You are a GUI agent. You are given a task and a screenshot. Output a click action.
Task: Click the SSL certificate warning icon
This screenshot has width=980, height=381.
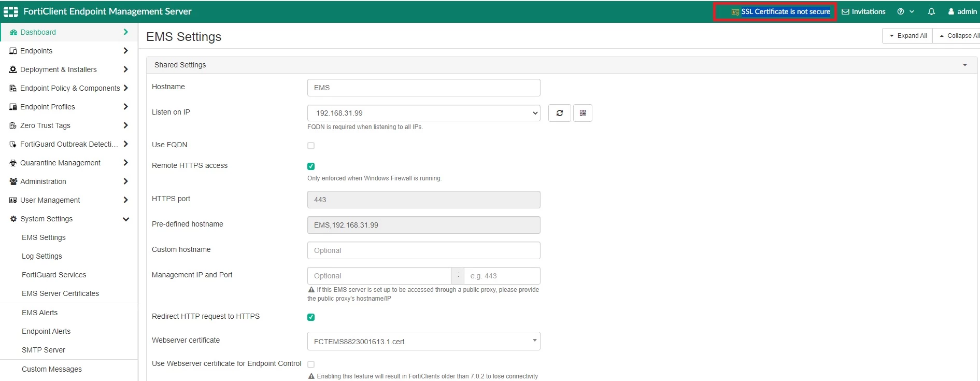tap(735, 12)
